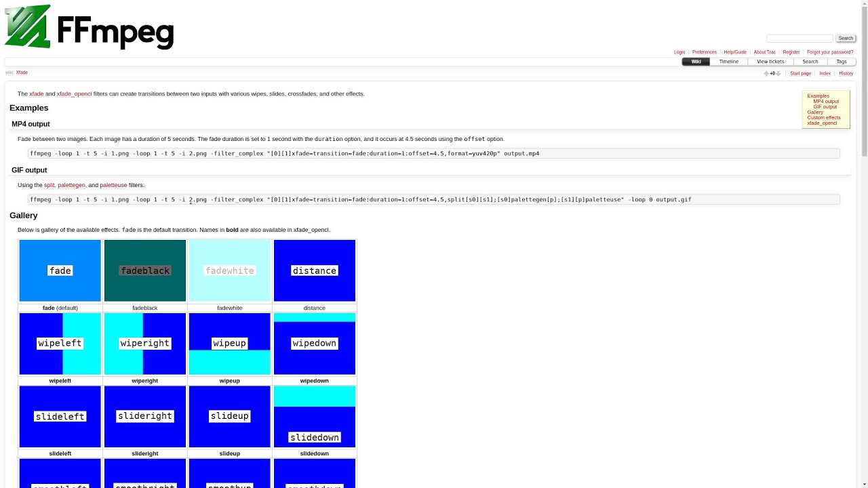Click the 'wiki:' breadcrumb link
868x488 pixels.
click(9, 73)
